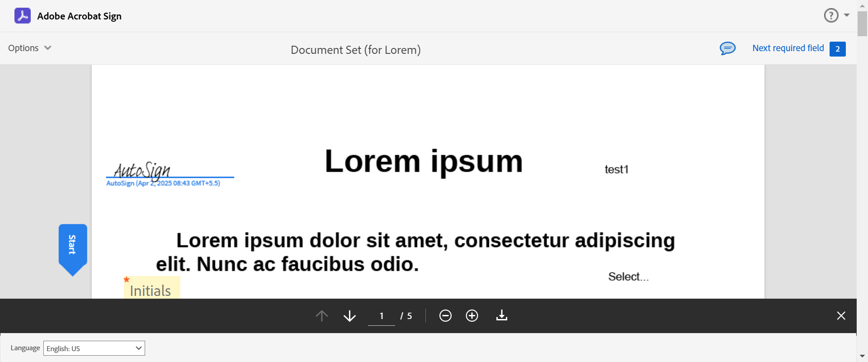Viewport: 868px width, 362px height.
Task: Click the Lorem ipsum heading
Action: [x=424, y=162]
